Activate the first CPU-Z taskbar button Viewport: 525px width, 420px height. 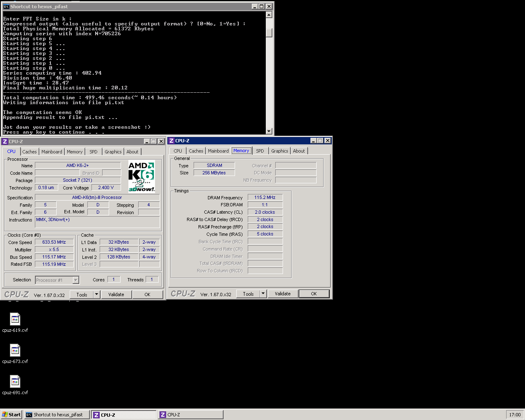[x=124, y=415]
